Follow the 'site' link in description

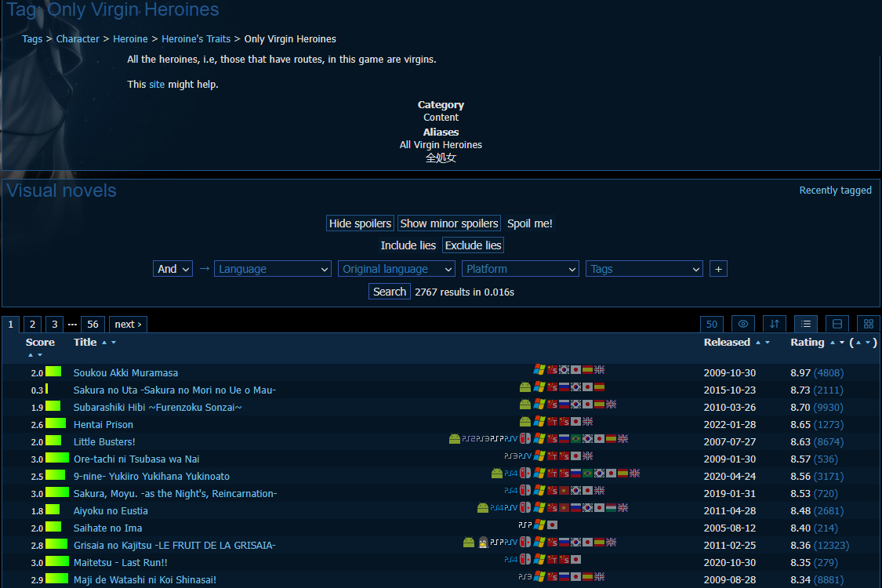pyautogui.click(x=156, y=85)
